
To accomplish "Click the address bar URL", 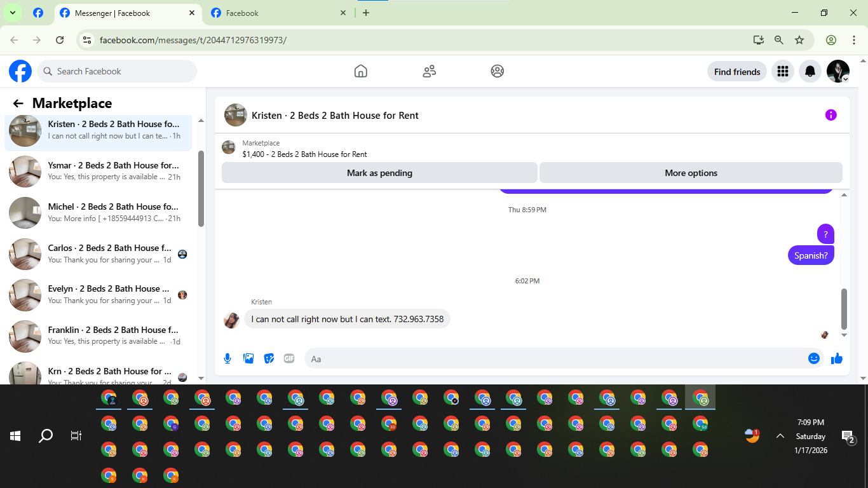I will click(193, 40).
